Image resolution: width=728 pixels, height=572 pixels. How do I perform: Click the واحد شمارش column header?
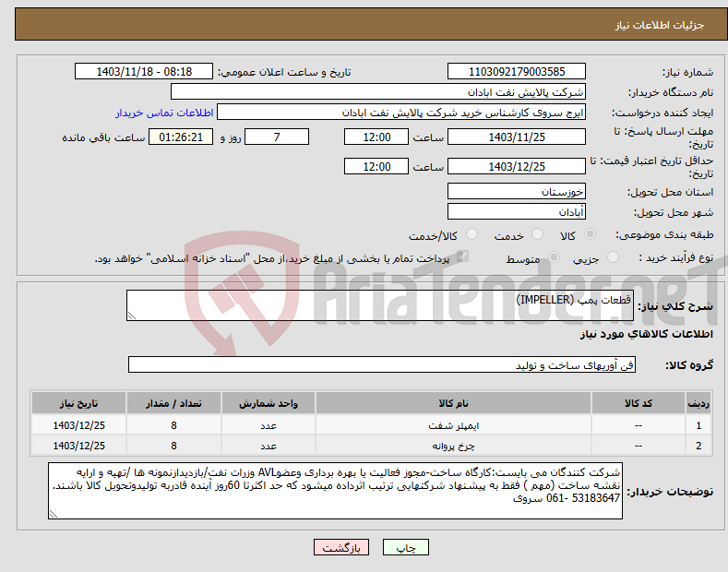(269, 403)
